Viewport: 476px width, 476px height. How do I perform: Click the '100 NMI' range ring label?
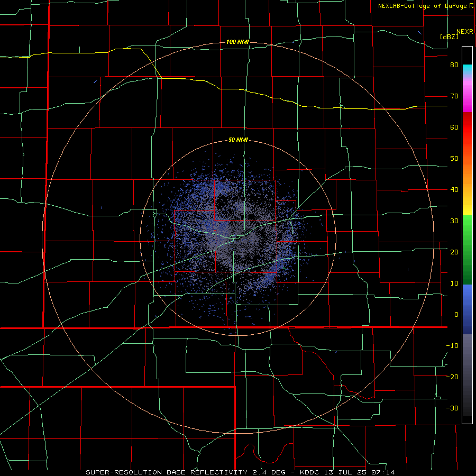(237, 42)
